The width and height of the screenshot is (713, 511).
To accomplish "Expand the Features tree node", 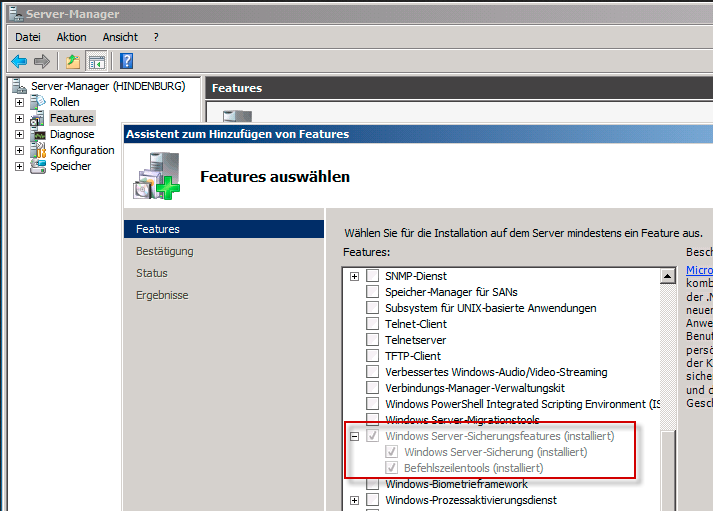I will point(19,118).
